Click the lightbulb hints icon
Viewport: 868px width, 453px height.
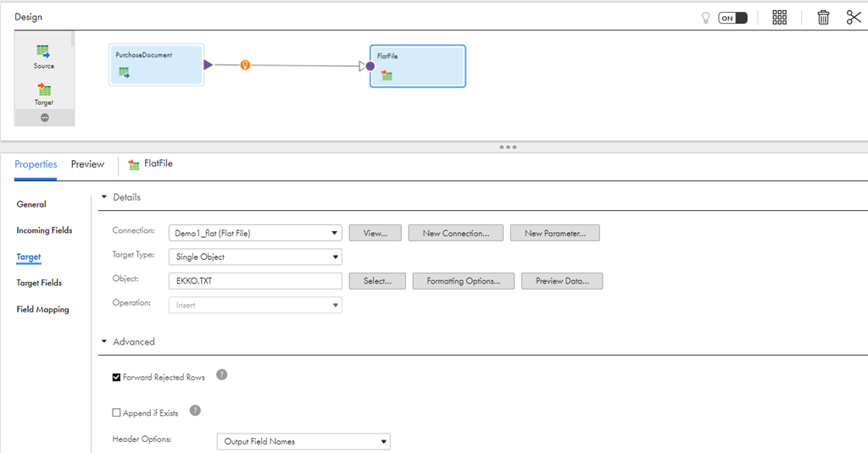coord(706,18)
